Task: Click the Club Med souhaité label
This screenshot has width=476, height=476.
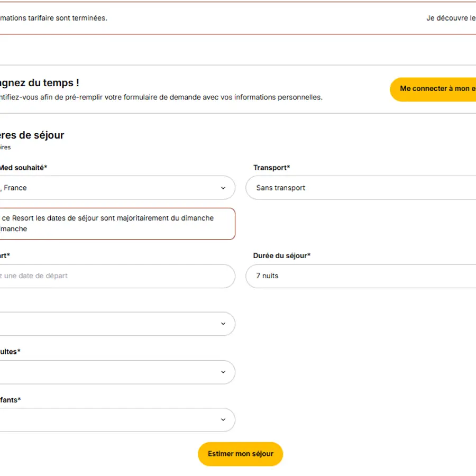Action: [23, 168]
